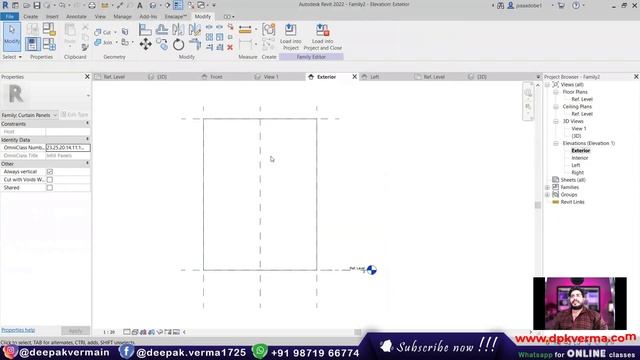
Task: Select the Rotate tool
Action: [x=178, y=44]
